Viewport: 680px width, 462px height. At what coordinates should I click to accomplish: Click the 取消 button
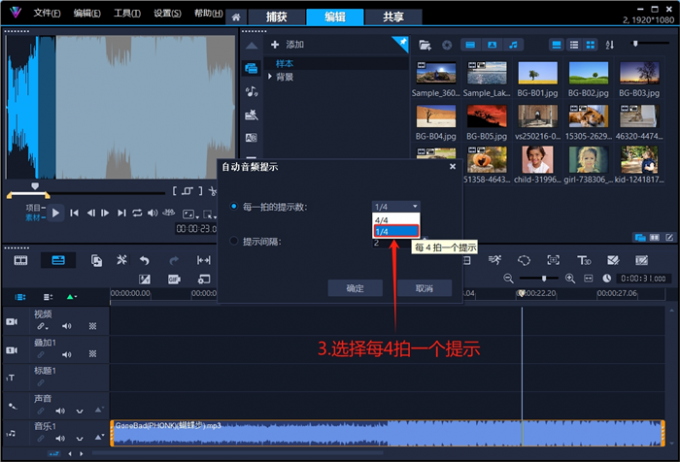click(x=424, y=288)
